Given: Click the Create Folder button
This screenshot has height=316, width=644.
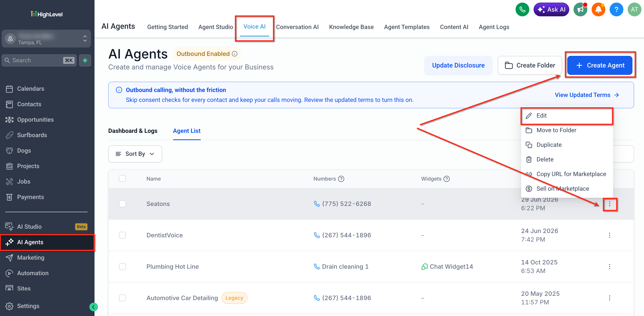Looking at the screenshot, I should tap(530, 65).
